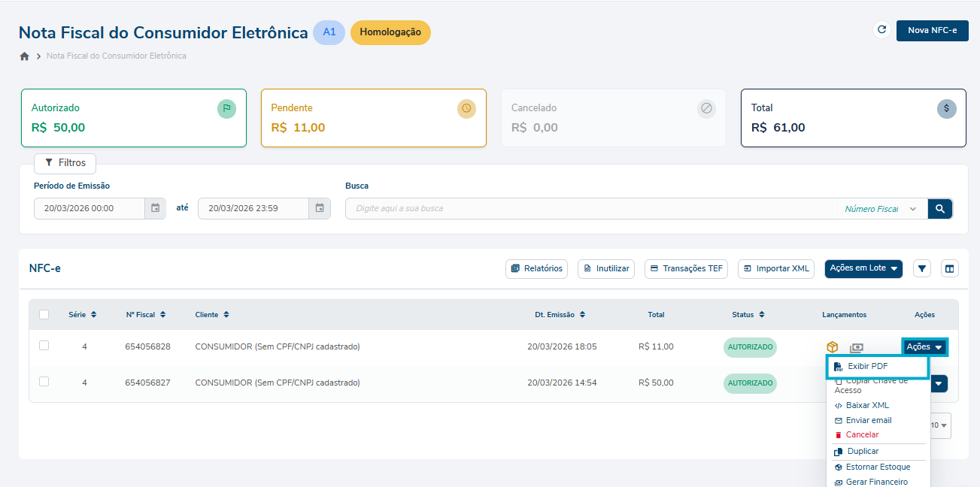Open the column layout icon button

pos(949,268)
